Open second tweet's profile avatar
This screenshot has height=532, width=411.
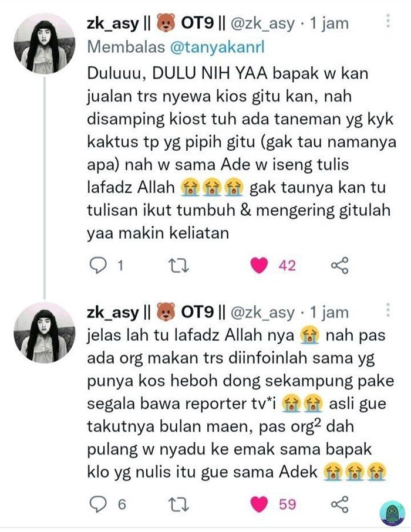point(44,333)
